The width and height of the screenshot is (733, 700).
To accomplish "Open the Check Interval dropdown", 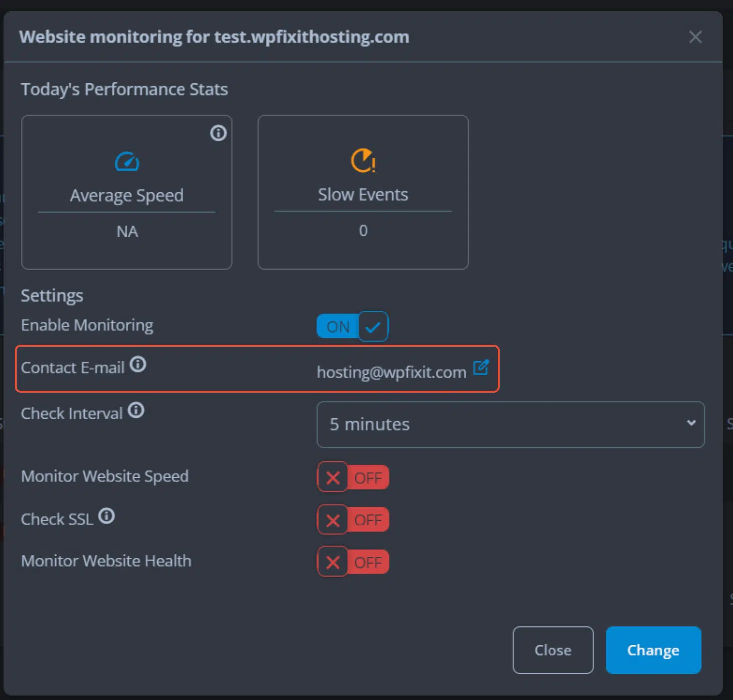I will coord(510,424).
